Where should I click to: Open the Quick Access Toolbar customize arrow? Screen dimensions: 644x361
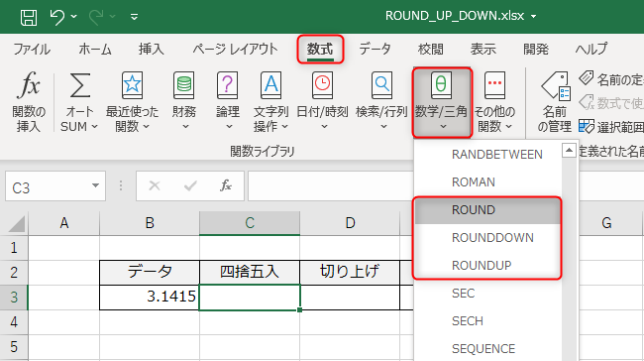(134, 17)
